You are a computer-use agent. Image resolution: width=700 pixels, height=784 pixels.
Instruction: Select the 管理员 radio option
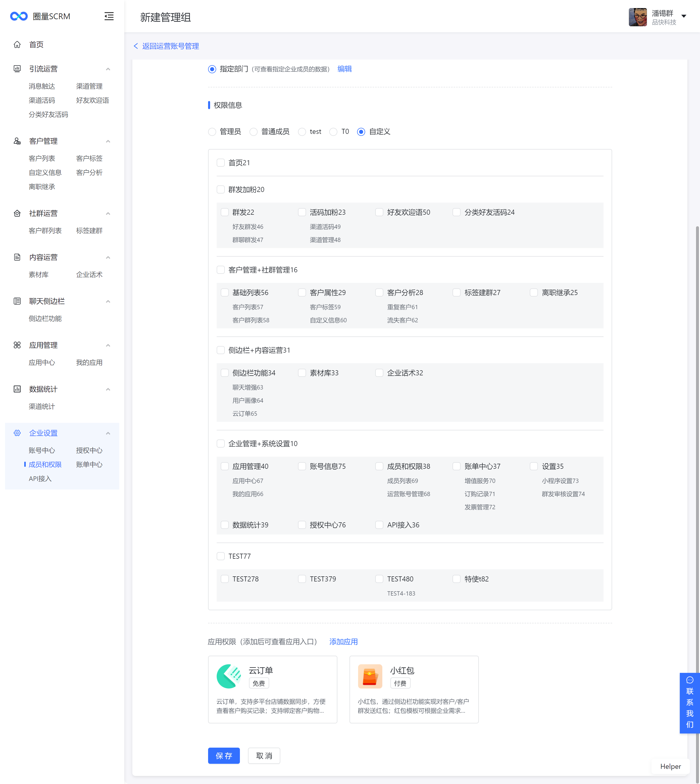(212, 132)
